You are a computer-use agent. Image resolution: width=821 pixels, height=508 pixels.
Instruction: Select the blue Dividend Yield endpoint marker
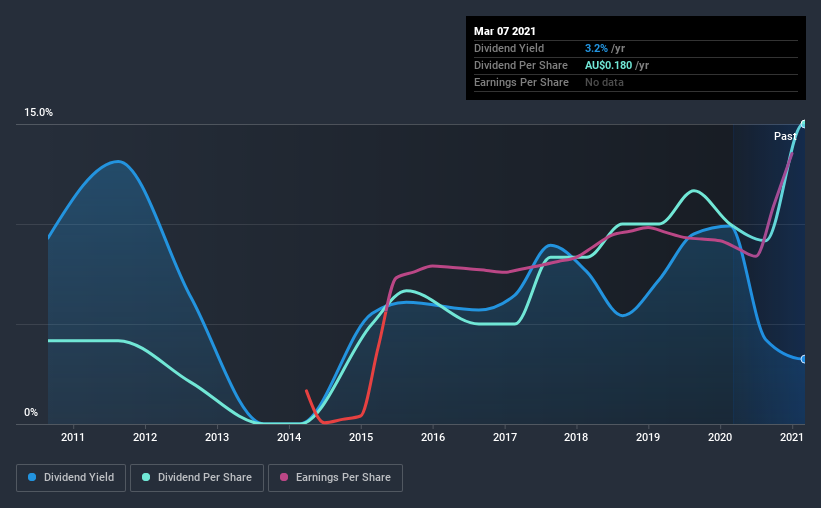tap(803, 359)
